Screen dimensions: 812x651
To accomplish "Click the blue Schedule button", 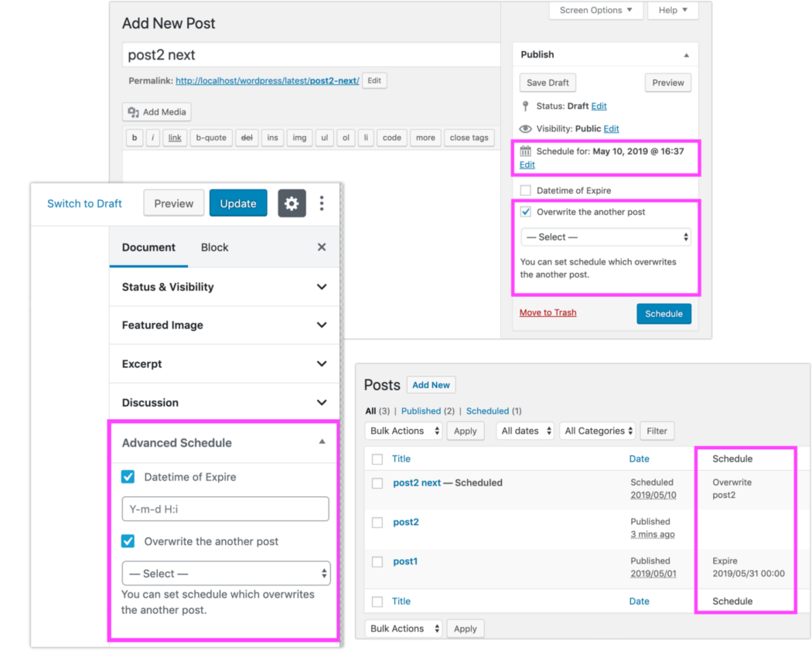I will pos(664,314).
